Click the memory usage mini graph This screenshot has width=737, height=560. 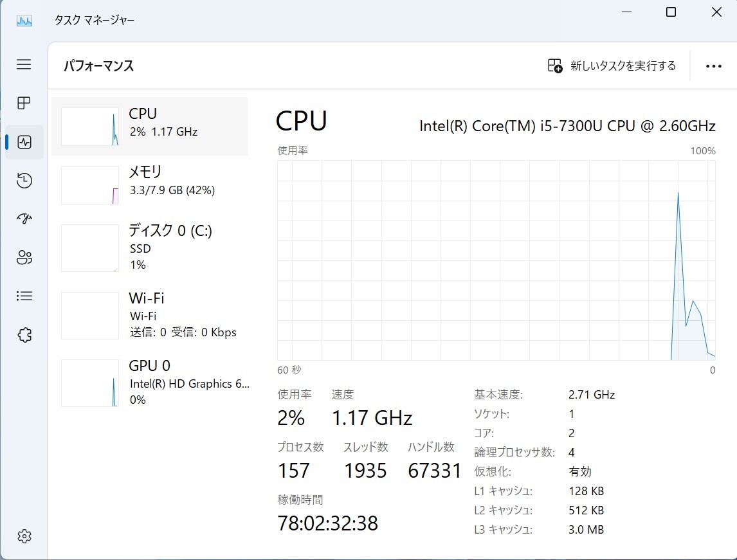click(x=89, y=185)
